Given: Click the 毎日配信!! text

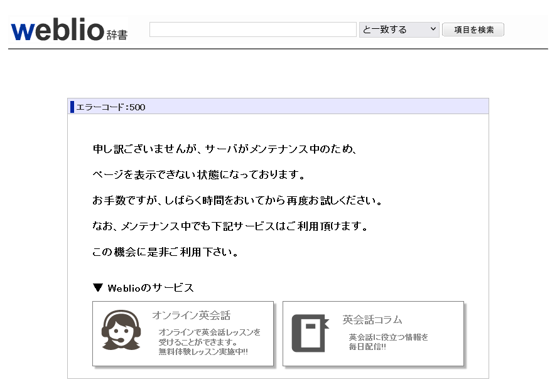Looking at the screenshot, I should (367, 347).
